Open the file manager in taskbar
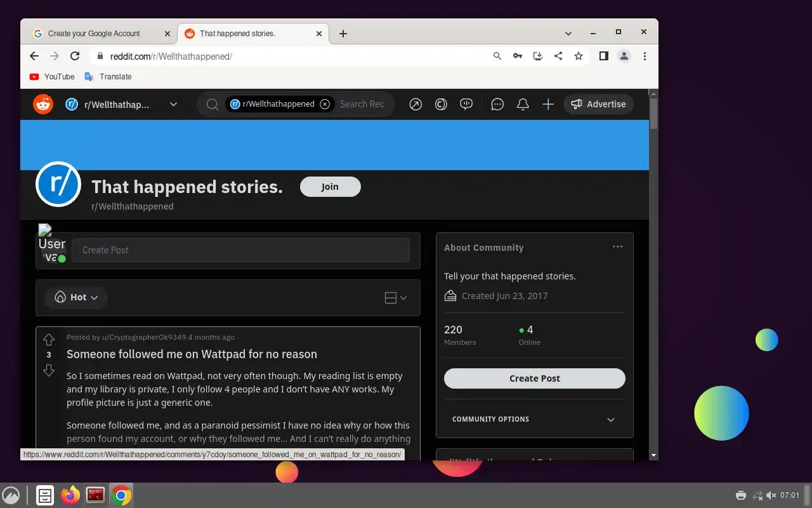This screenshot has height=508, width=812. tap(45, 495)
